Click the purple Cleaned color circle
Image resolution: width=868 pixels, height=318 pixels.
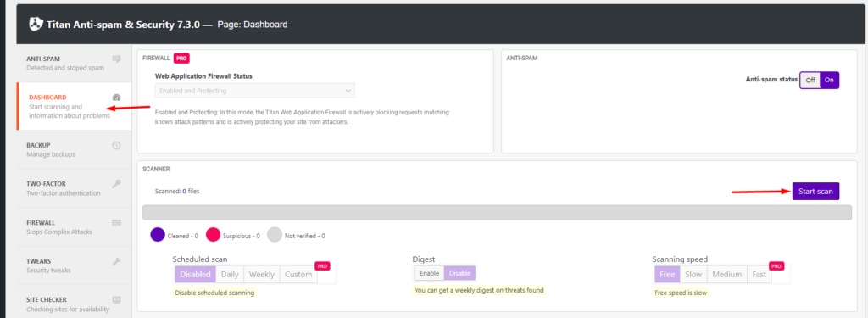coord(158,235)
